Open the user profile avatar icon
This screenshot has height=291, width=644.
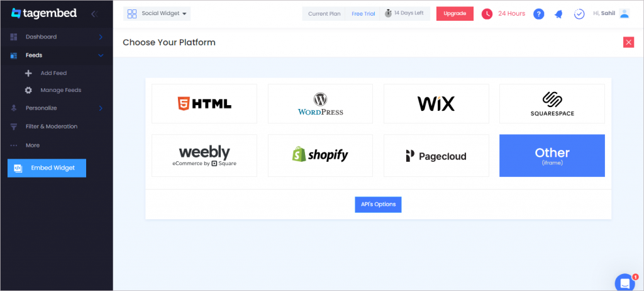[625, 14]
